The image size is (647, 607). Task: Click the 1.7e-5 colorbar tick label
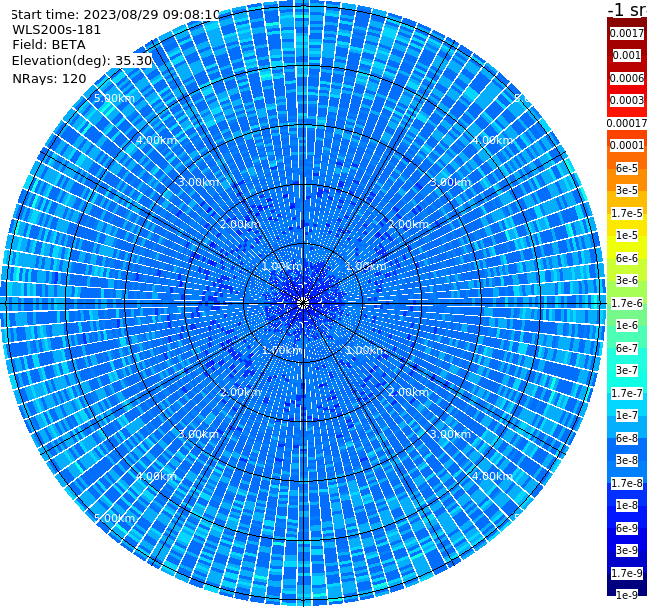[x=626, y=213]
